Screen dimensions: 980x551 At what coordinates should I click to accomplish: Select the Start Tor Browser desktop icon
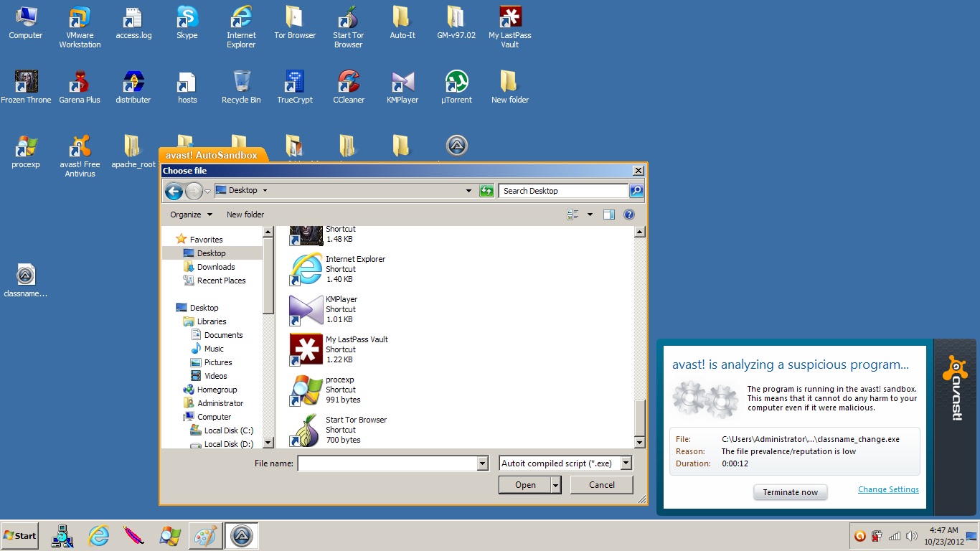coord(348,27)
